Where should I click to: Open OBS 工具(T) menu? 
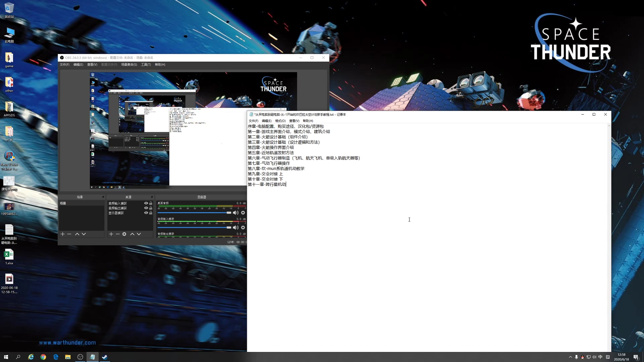146,65
